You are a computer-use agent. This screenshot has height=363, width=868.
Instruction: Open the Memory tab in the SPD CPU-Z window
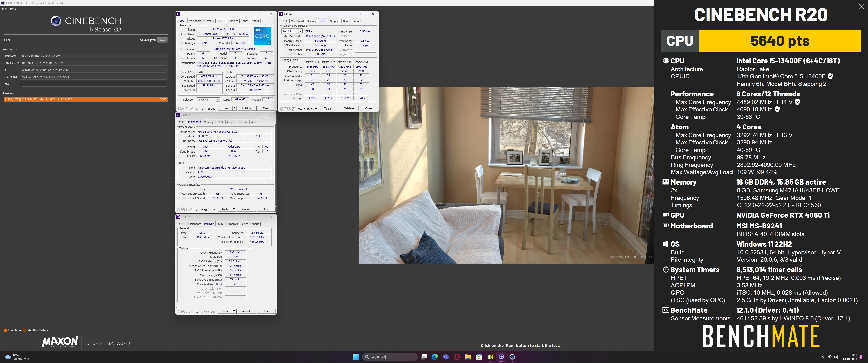[311, 21]
